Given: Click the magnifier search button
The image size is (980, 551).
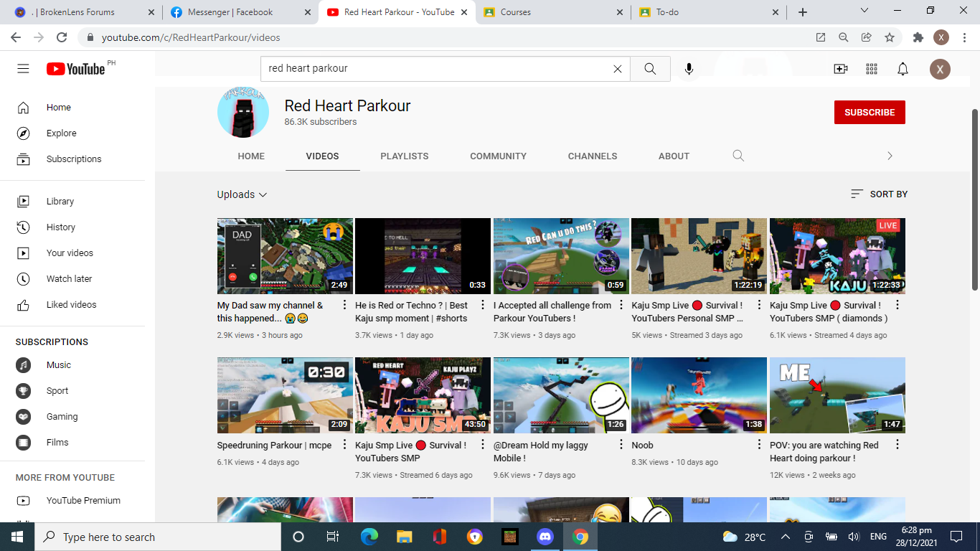Looking at the screenshot, I should (x=650, y=69).
